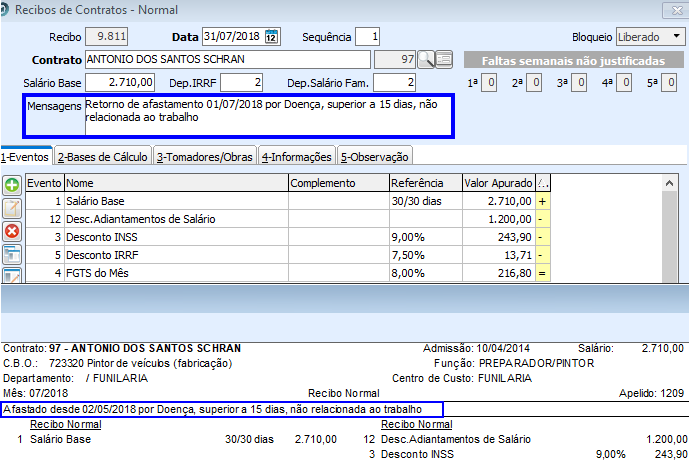Open the Bloqueio dropdown showing Liberado
Image resolution: width=689 pixels, height=463 pixels.
(650, 37)
